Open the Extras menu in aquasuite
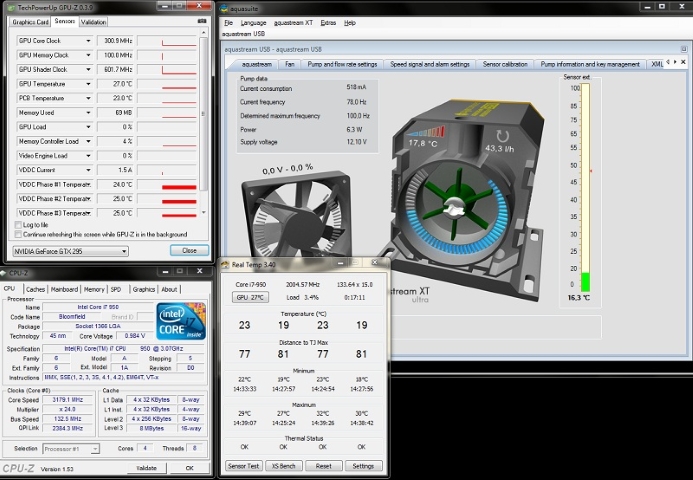Screen dimensions: 693x480 (x=329, y=22)
